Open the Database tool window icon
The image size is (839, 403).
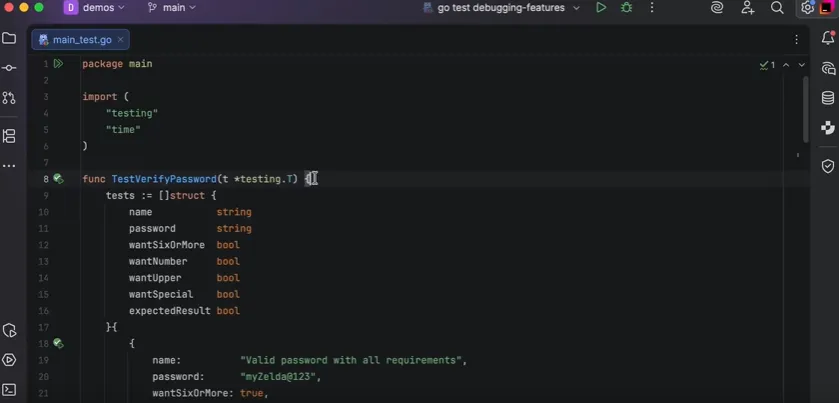coord(828,98)
